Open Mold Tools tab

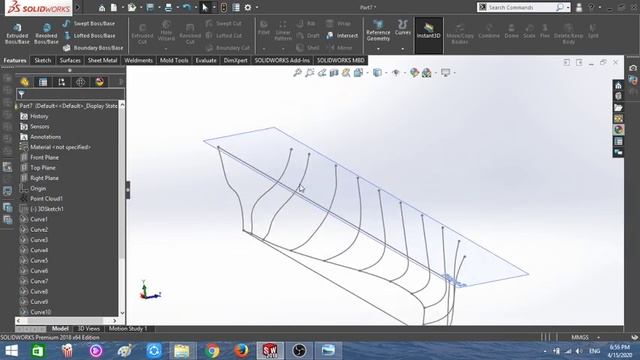(x=174, y=60)
